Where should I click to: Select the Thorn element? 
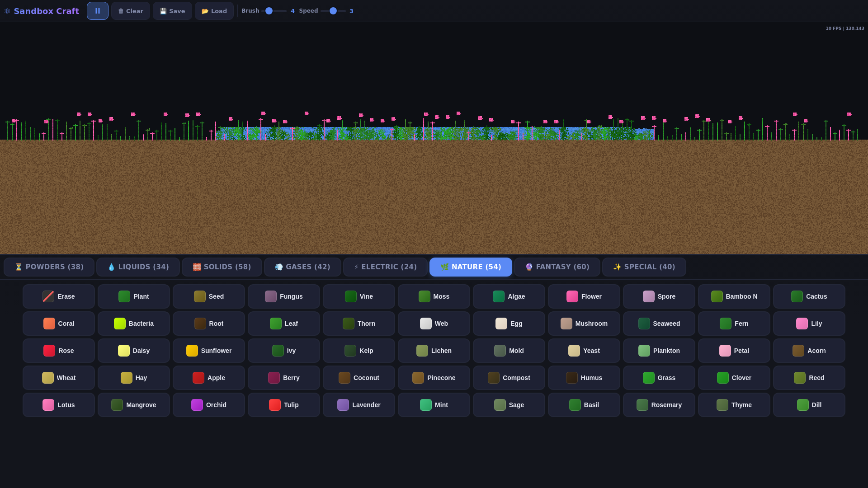359,324
